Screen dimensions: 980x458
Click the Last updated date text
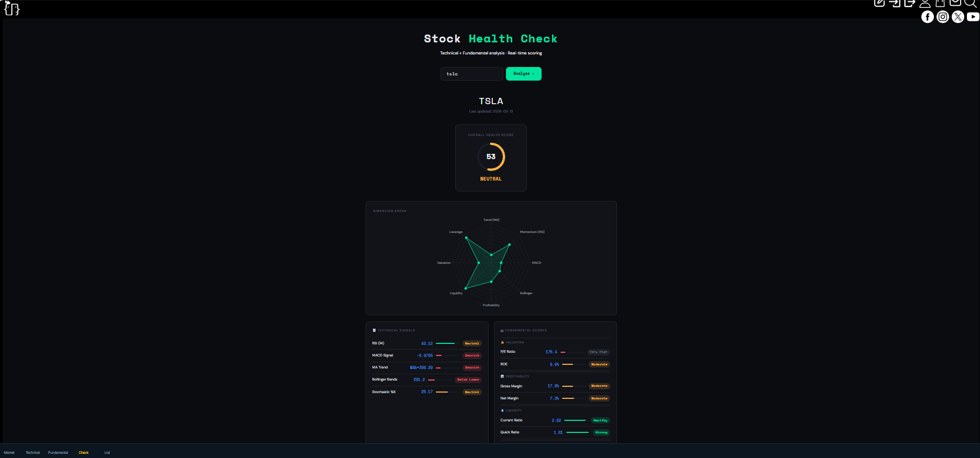pos(491,111)
